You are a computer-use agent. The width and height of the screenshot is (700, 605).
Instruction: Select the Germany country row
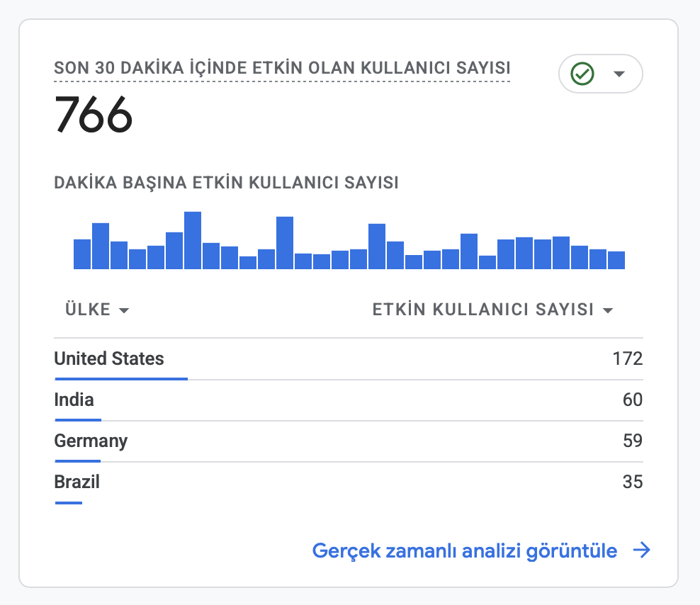point(348,441)
